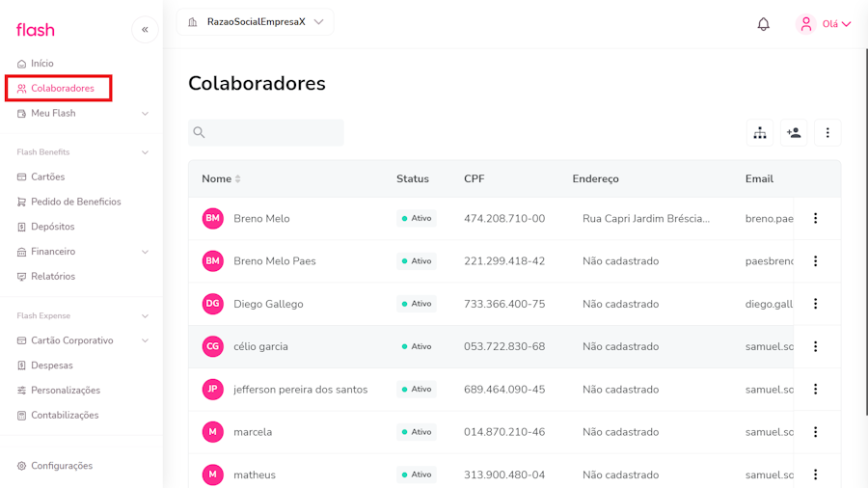Click the Ativo badge for Breno Melo

tap(417, 219)
